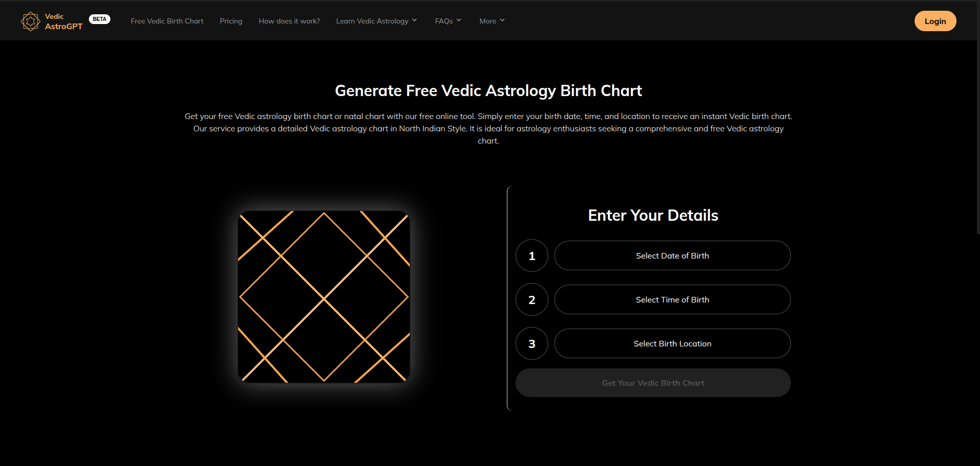Navigate to the Pricing page
This screenshot has width=980, height=466.
pyautogui.click(x=230, y=21)
